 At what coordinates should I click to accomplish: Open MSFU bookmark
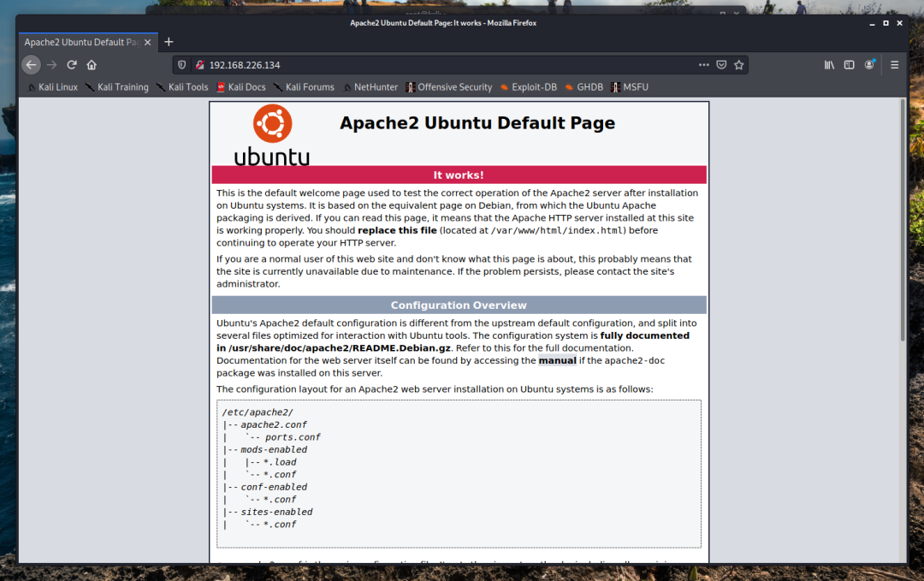coord(630,87)
